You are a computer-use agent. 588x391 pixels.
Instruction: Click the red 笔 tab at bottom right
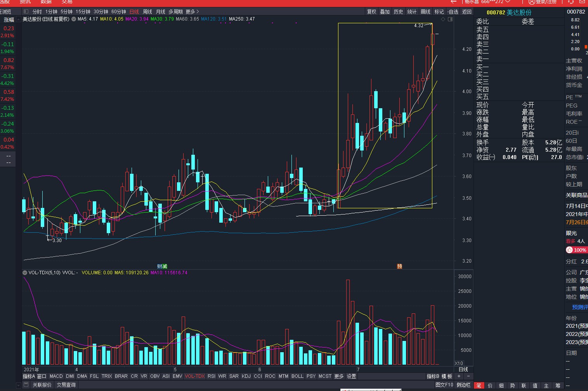click(479, 386)
